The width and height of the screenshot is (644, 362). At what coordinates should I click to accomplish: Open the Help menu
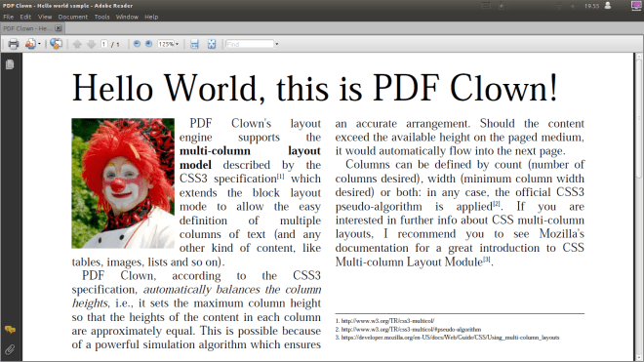[x=151, y=17]
